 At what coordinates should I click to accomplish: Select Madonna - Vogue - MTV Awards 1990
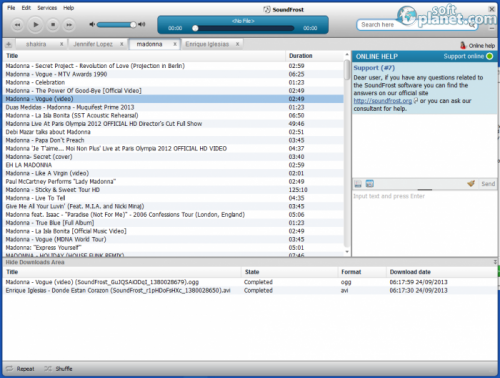[173, 74]
